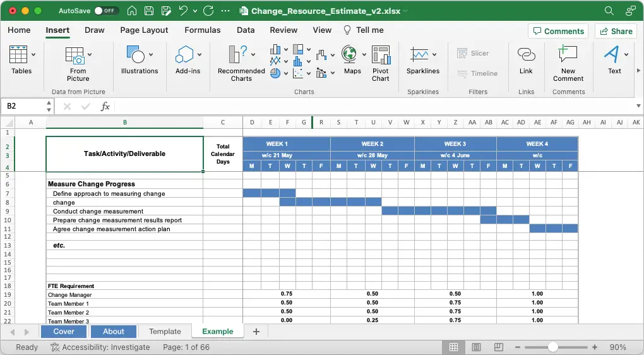The width and height of the screenshot is (644, 355).
Task: Open the Home ribbon tab
Action: click(19, 30)
